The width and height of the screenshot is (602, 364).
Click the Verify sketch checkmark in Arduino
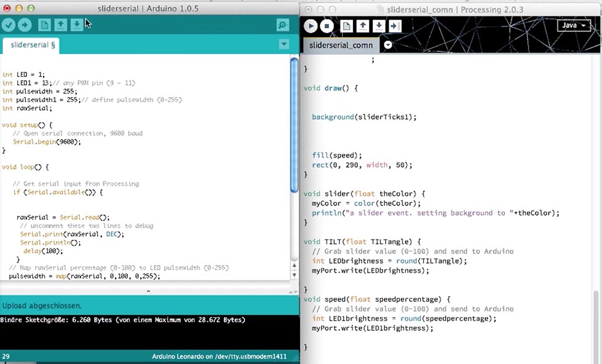pos(9,25)
